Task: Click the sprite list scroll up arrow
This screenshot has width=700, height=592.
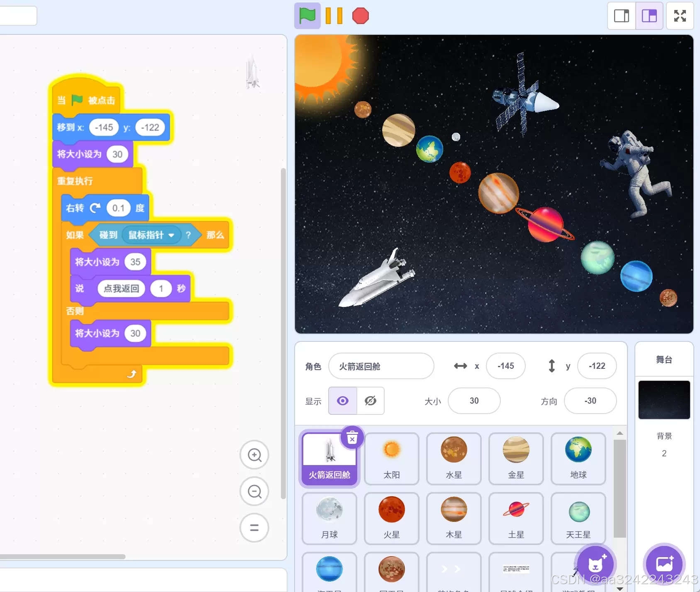Action: point(620,433)
